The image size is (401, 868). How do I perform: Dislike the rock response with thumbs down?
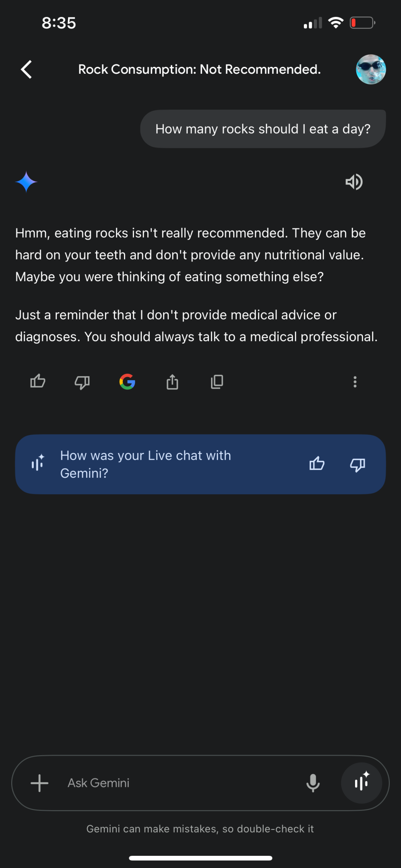[82, 382]
